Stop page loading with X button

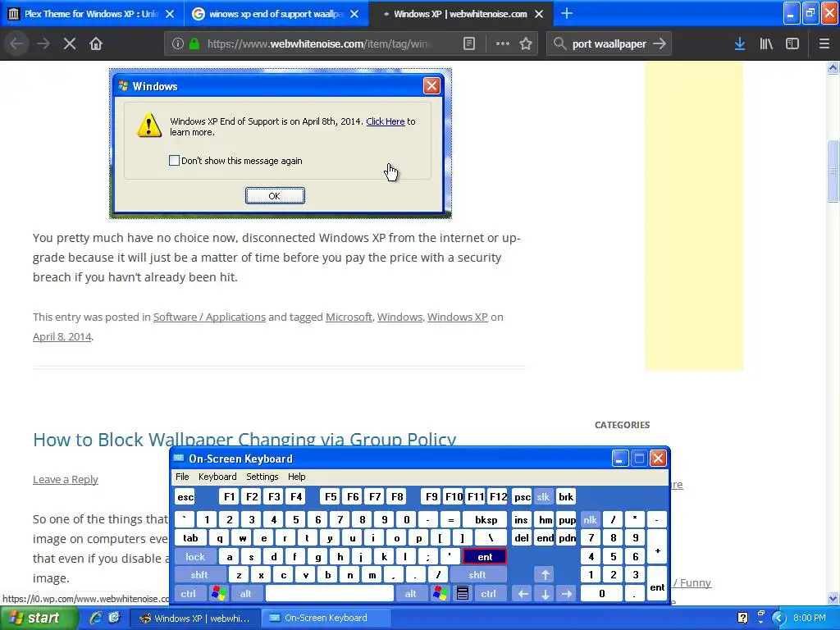[x=70, y=44]
